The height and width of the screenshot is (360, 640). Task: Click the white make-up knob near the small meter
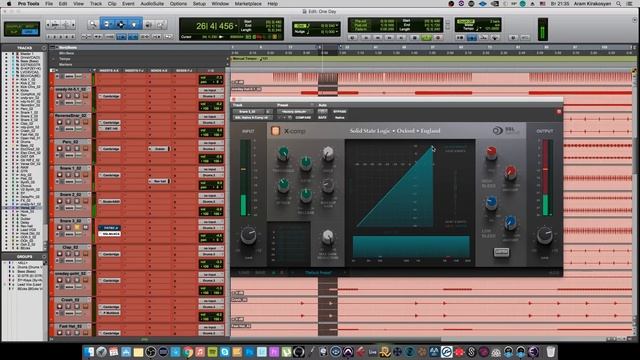click(x=327, y=236)
